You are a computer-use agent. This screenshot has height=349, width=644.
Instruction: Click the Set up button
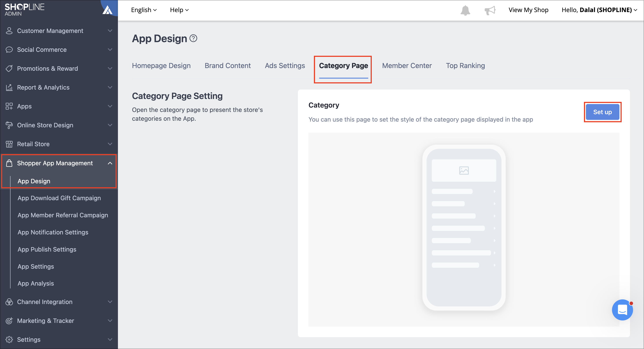pos(603,112)
